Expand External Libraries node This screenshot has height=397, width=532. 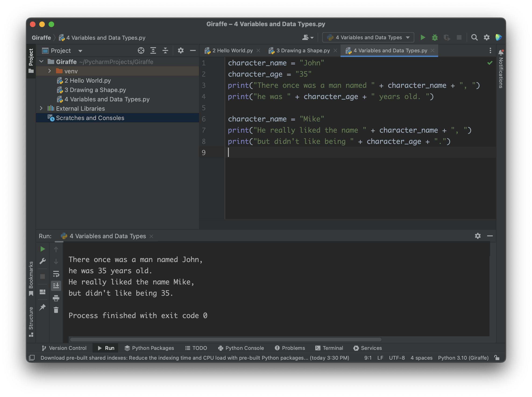(41, 108)
